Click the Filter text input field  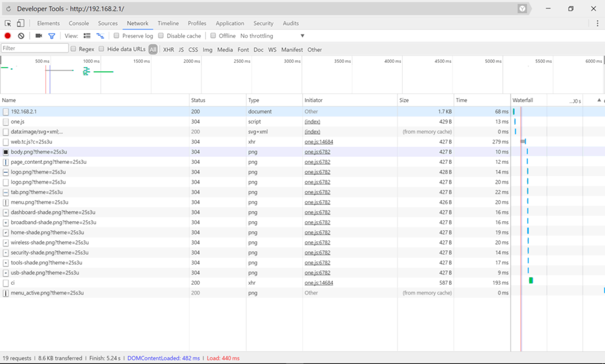point(34,48)
